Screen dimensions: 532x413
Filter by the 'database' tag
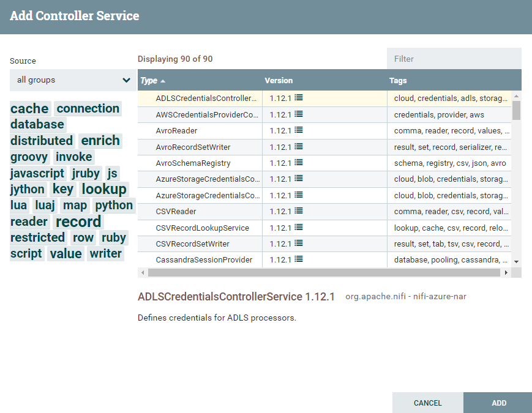pyautogui.click(x=37, y=124)
